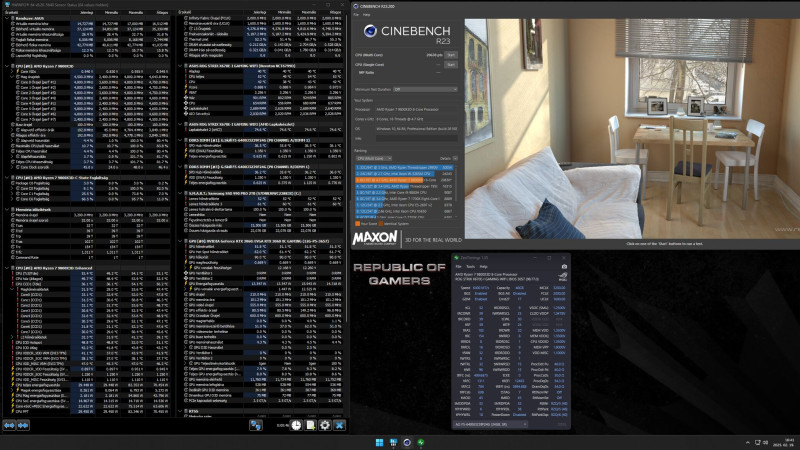The height and width of the screenshot is (450, 800).
Task: Click the Cinebench sphere logo
Action: coord(370,31)
